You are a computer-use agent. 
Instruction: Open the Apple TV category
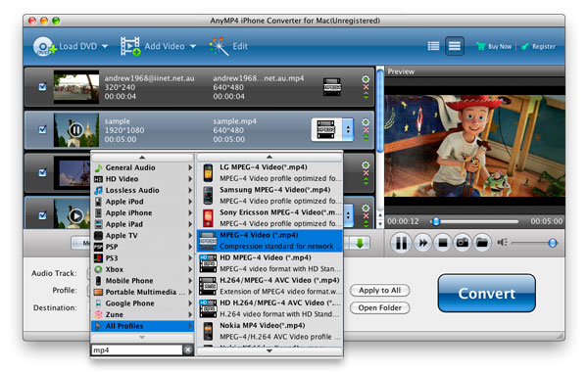142,235
